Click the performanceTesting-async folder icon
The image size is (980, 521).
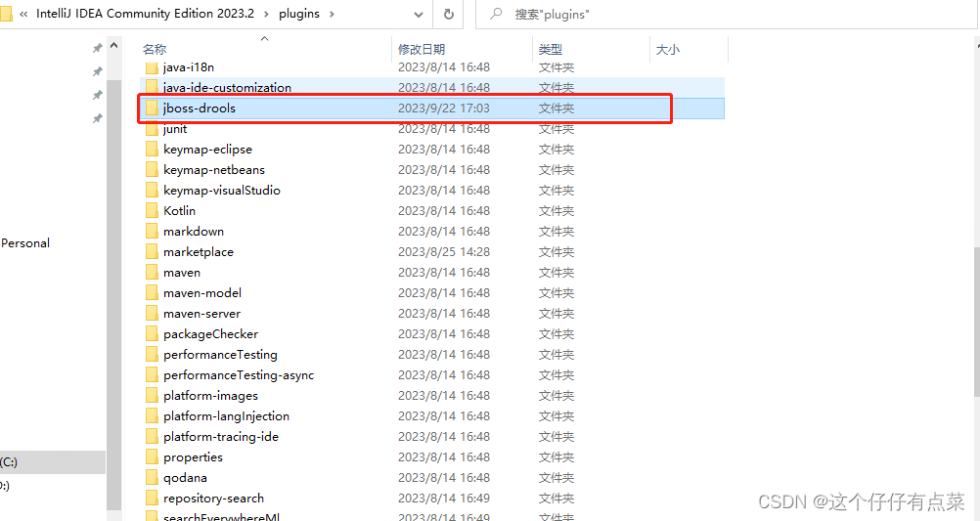pyautogui.click(x=152, y=375)
